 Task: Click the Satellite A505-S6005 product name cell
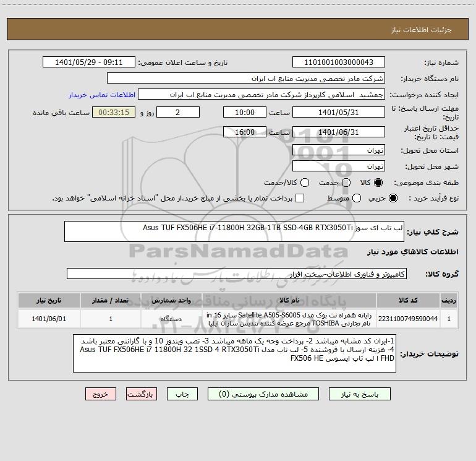pyautogui.click(x=289, y=319)
